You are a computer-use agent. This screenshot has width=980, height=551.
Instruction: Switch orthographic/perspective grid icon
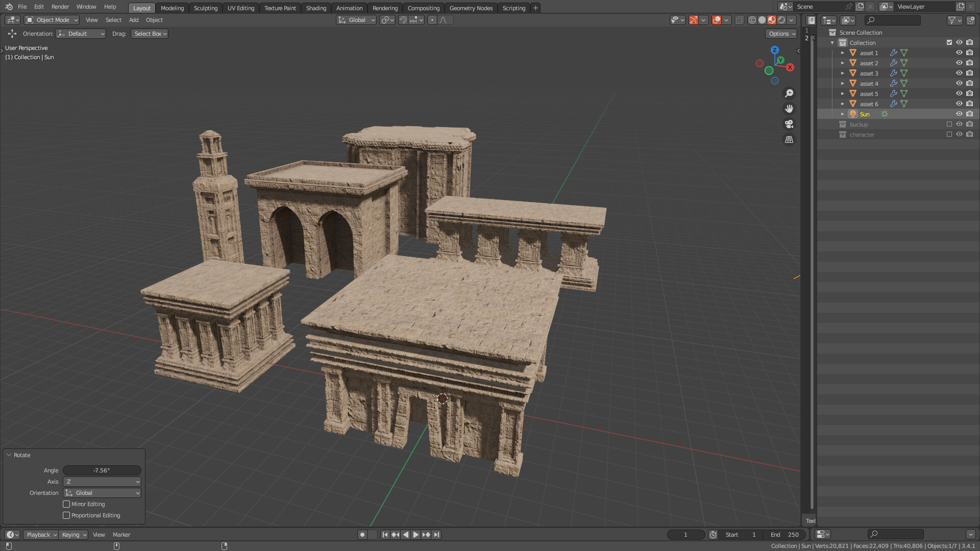pyautogui.click(x=789, y=139)
